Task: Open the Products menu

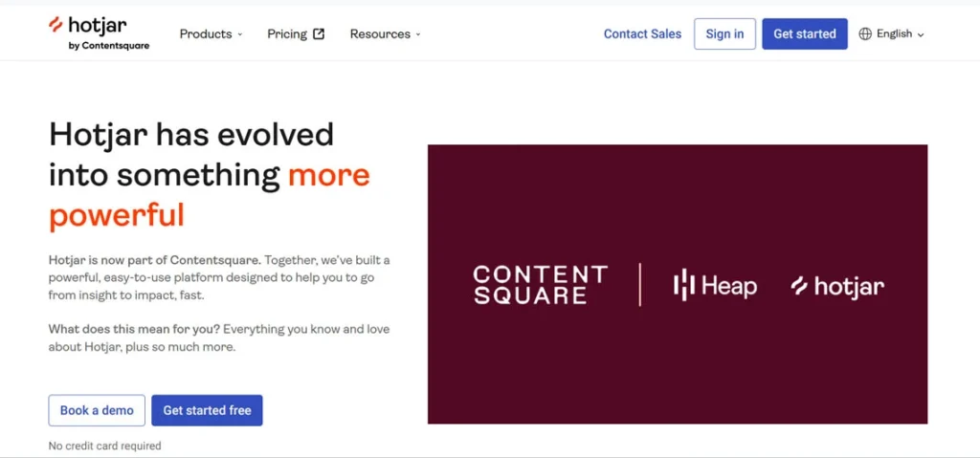Action: click(211, 33)
